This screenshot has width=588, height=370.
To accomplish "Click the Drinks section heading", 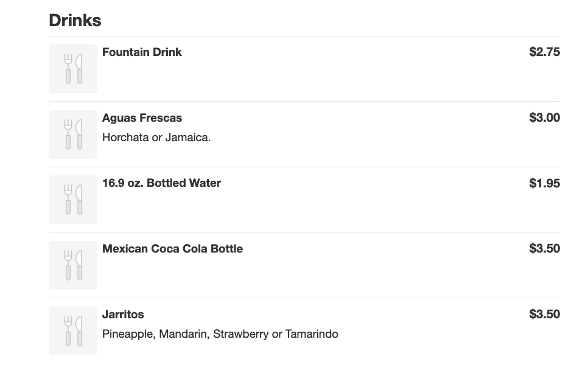I will pos(75,20).
